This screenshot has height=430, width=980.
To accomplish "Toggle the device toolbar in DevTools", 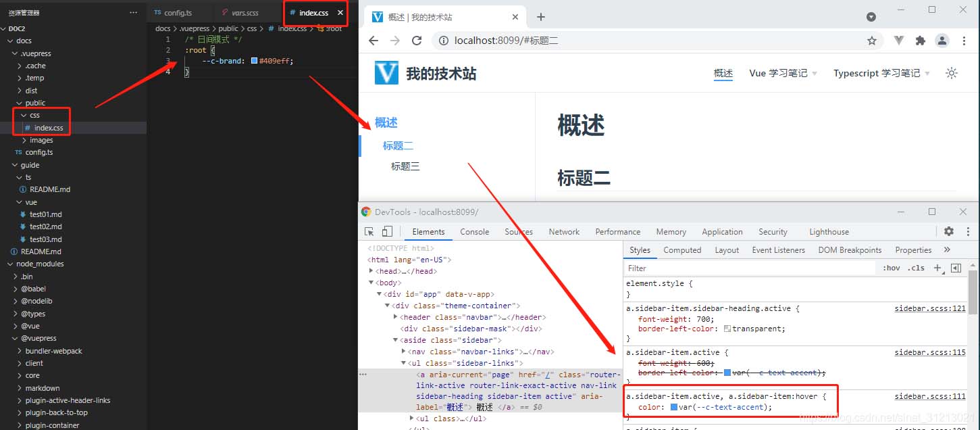I will pyautogui.click(x=387, y=232).
